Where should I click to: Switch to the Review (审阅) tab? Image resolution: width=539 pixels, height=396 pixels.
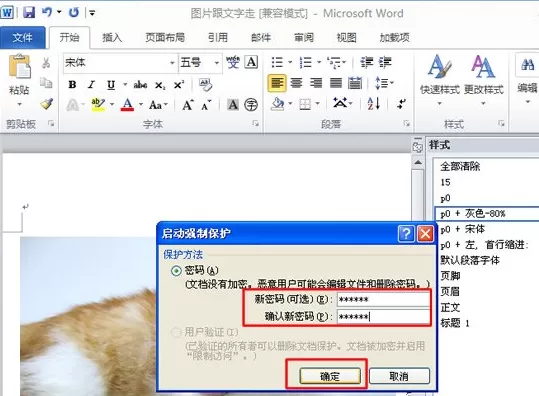click(304, 37)
